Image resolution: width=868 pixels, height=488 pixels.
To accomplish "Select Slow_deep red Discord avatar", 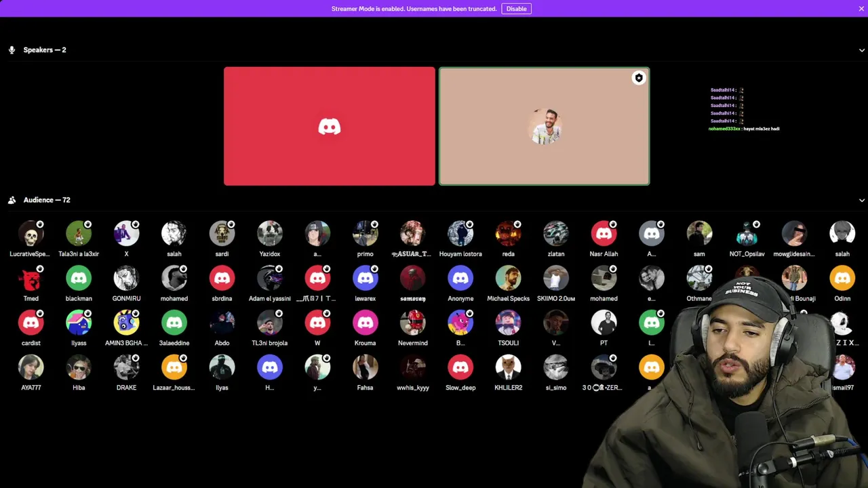I will pos(460,367).
